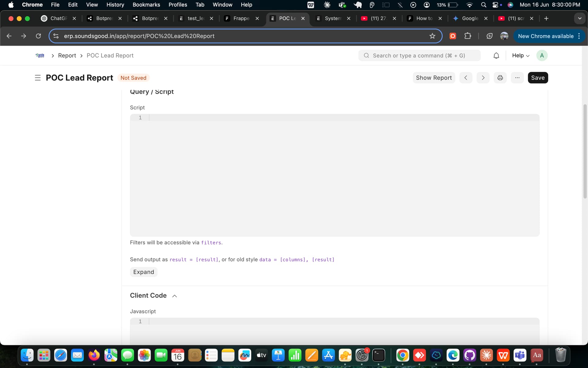Viewport: 588px width, 368px height.
Task: Open the View menu
Action: click(x=92, y=5)
